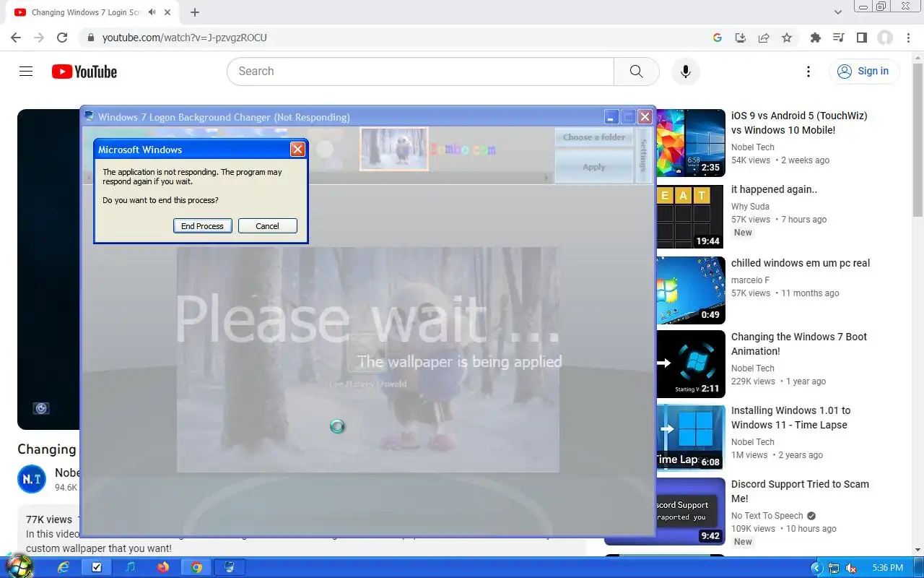Switch to Chrome on the taskbar
Viewport: 924px width, 578px height.
196,567
